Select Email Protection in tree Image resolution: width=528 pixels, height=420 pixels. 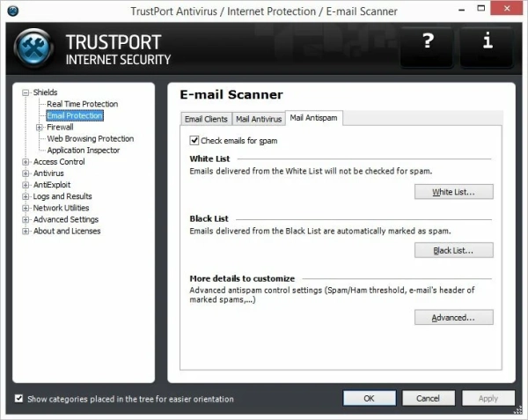75,115
